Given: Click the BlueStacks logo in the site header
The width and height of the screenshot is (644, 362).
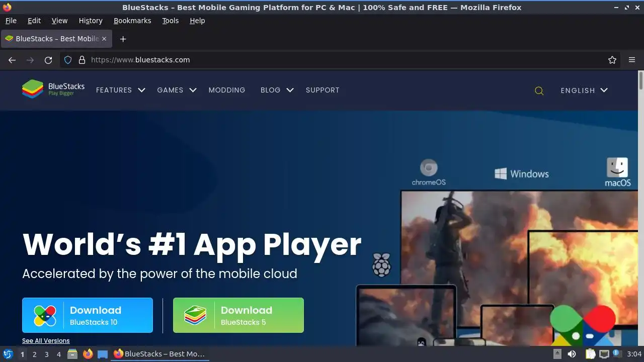Looking at the screenshot, I should click(53, 89).
